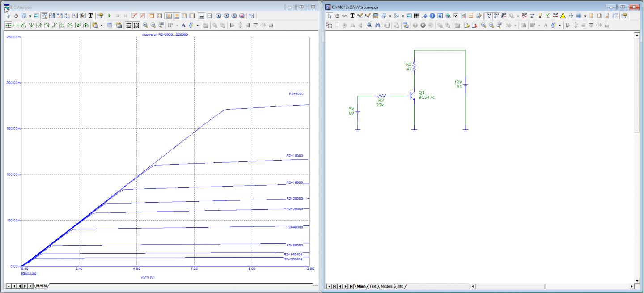The image size is (644, 293).
Task: Open the dropdown arrow beside the grid icon
Action: coord(585,16)
